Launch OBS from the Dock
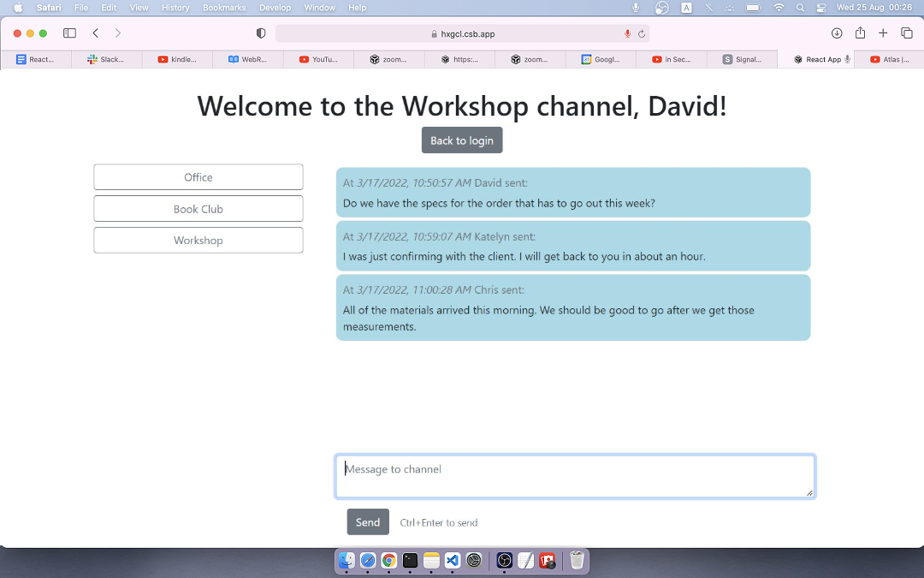Viewport: 924px width, 578px height. coord(504,561)
